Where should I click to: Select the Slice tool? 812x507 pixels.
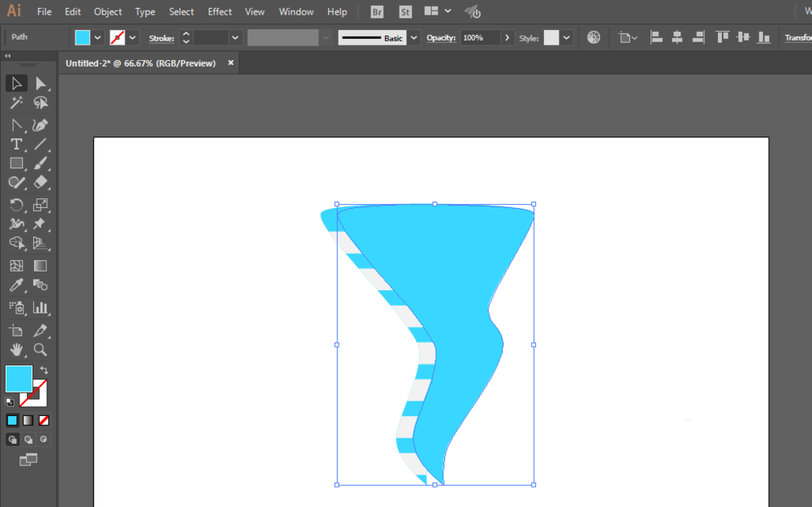[41, 330]
